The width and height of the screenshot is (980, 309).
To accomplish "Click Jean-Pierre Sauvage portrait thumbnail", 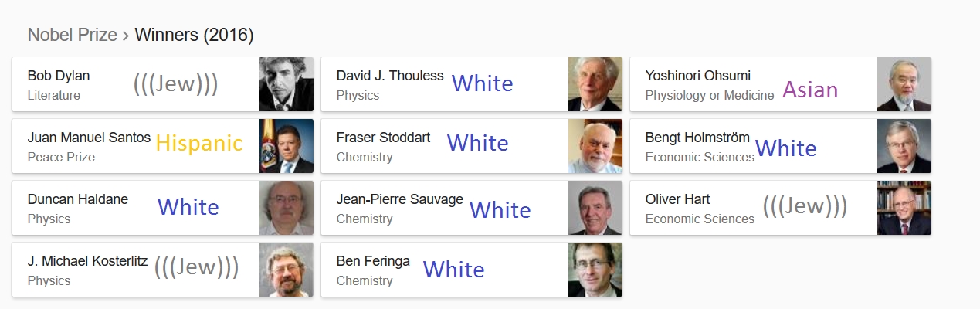I will pos(595,208).
